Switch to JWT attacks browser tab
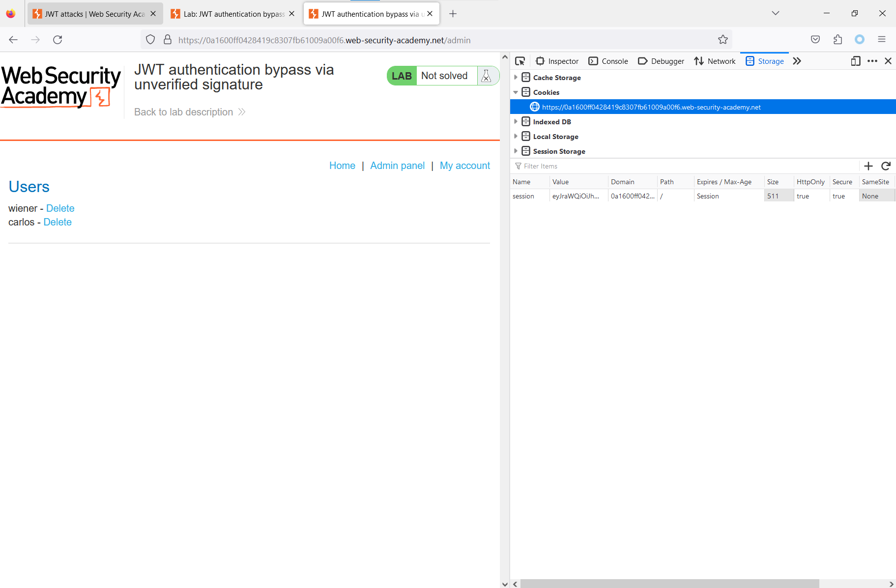Viewport: 896px width, 588px height. pos(95,14)
